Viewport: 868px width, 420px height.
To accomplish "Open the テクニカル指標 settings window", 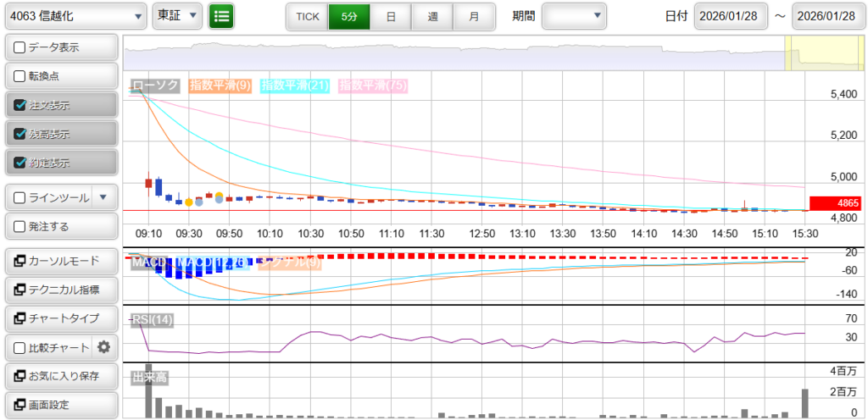I will pos(59,290).
